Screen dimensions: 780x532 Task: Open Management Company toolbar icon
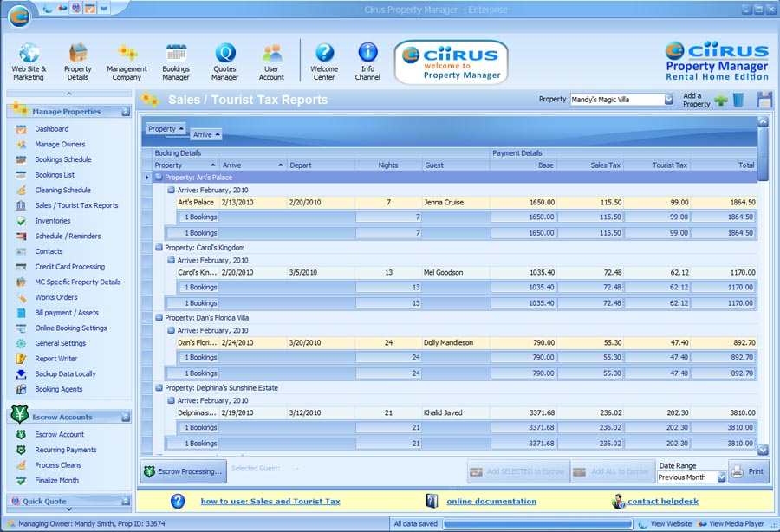click(127, 62)
